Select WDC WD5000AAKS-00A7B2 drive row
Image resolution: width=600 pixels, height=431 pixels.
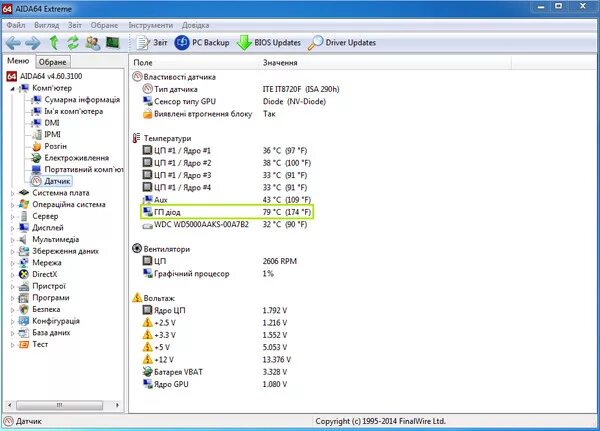coord(225,224)
